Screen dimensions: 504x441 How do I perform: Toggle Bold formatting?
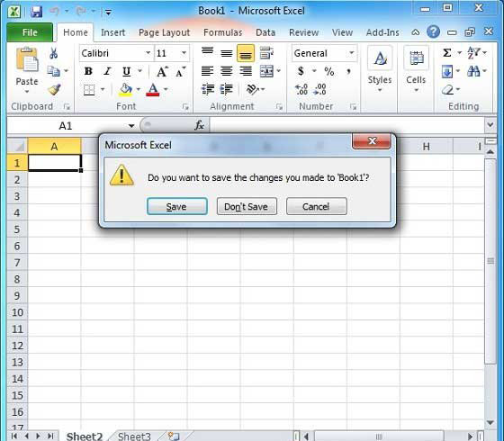click(x=88, y=71)
